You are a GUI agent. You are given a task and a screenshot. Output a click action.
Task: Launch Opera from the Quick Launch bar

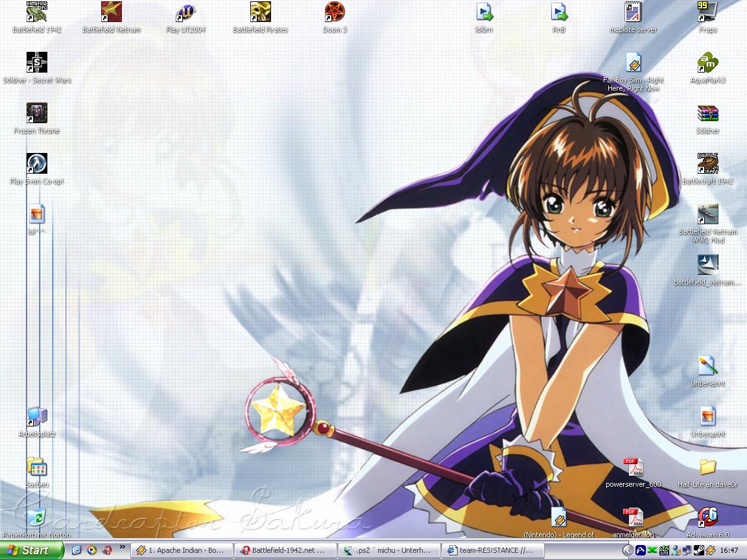point(107,550)
